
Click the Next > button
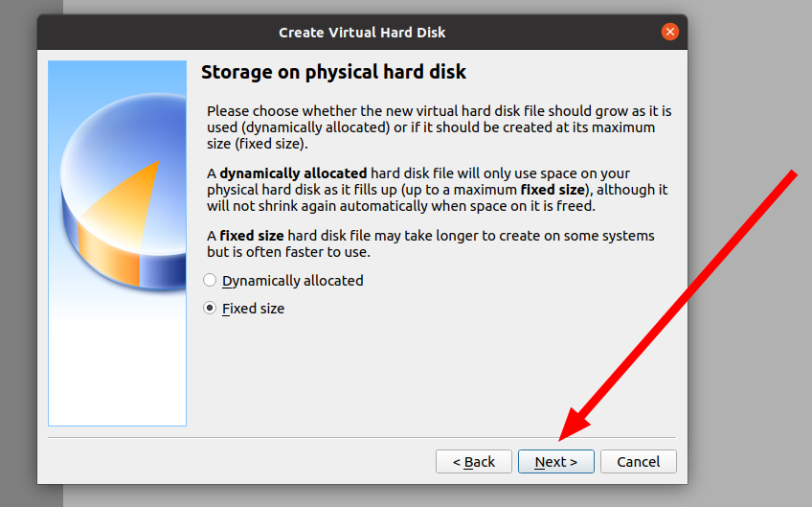coord(555,462)
